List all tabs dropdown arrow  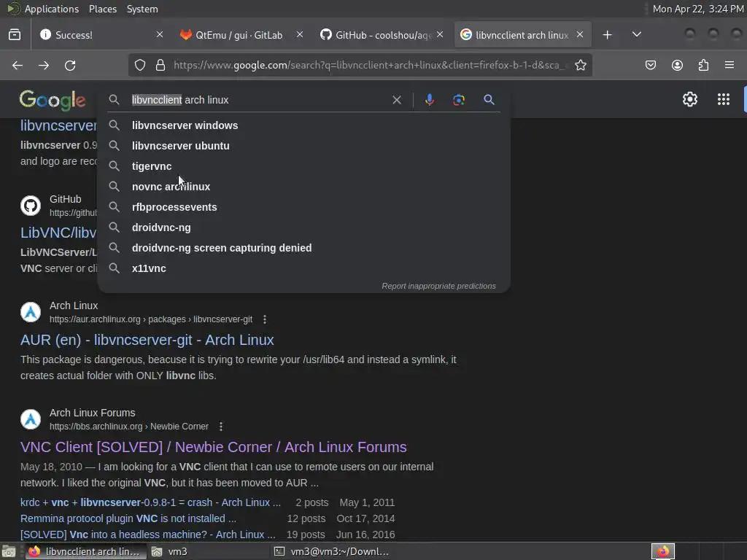[x=636, y=34]
